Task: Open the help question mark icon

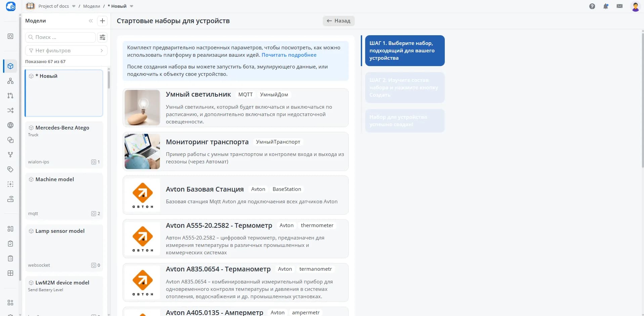Action: [592, 6]
